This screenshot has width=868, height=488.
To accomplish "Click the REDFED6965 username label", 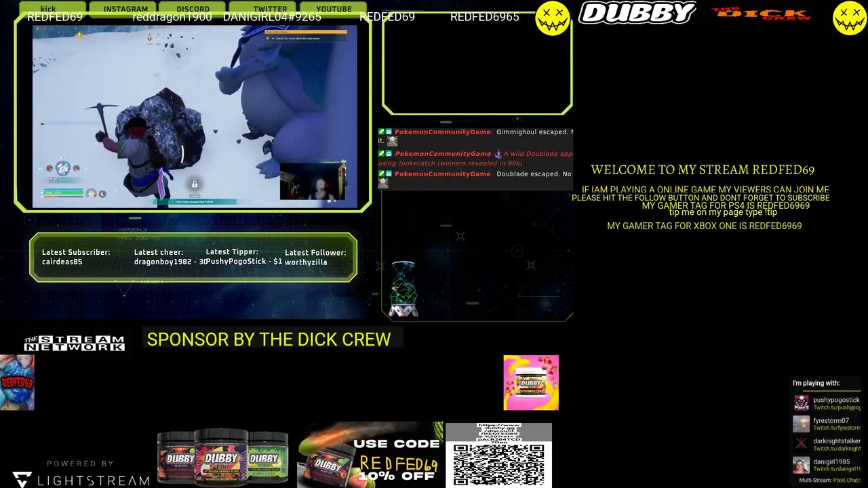I will tap(485, 17).
